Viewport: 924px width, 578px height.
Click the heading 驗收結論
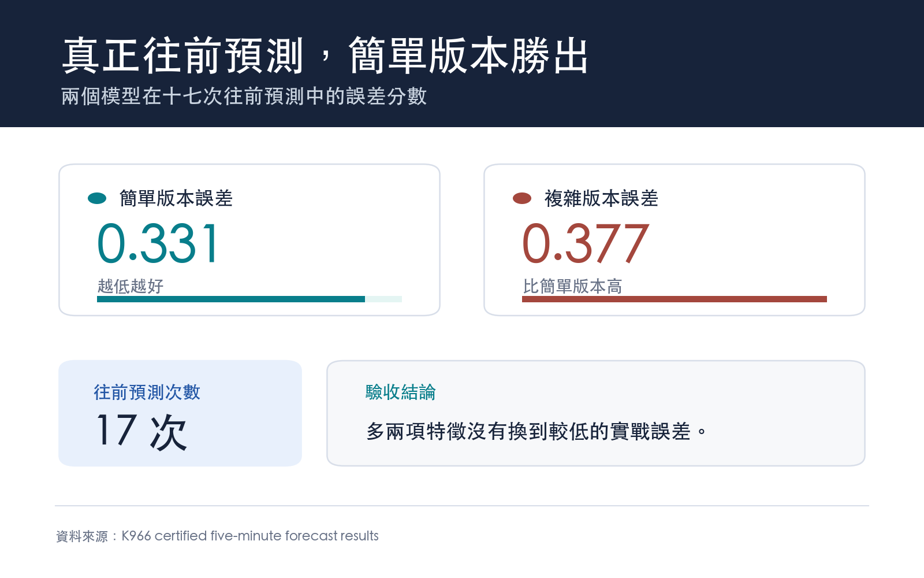tap(400, 392)
